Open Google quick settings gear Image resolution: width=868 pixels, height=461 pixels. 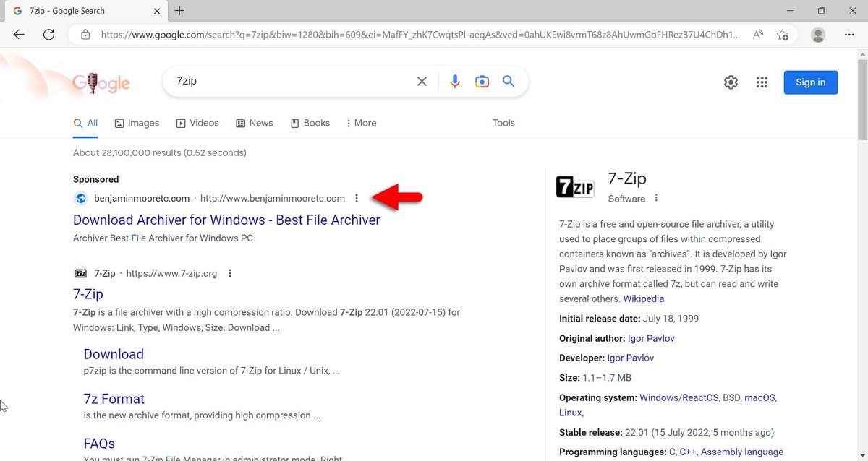point(731,82)
